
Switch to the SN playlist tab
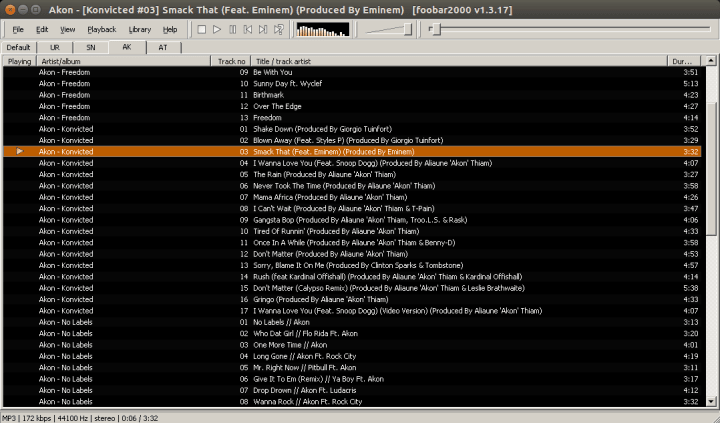coord(91,47)
